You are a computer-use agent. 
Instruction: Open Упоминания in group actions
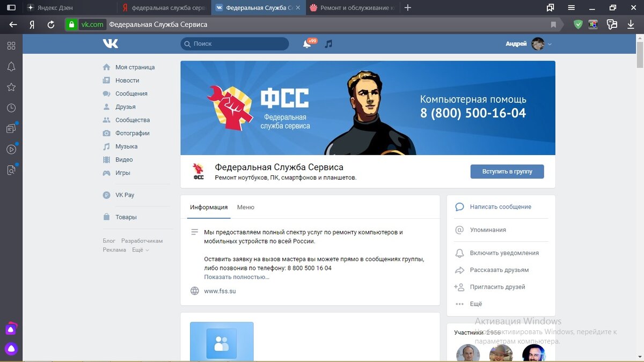click(x=488, y=230)
